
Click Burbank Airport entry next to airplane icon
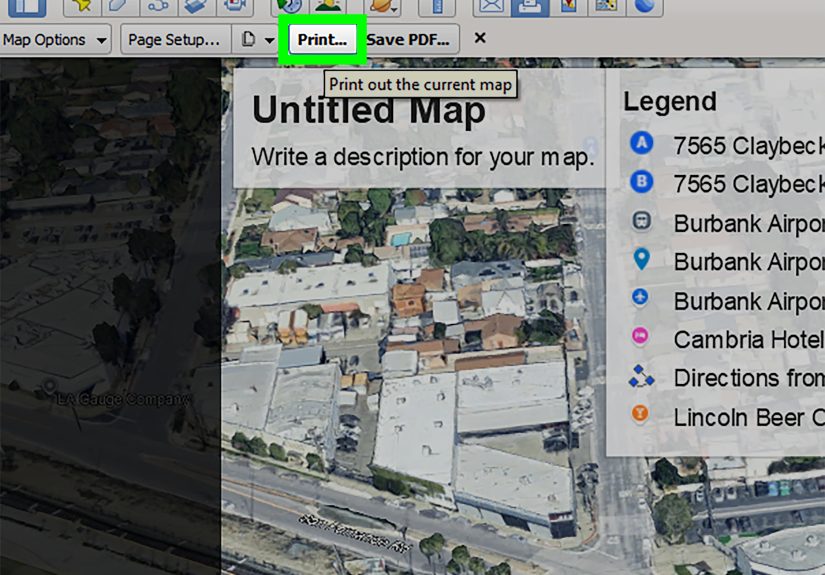pyautogui.click(x=749, y=301)
